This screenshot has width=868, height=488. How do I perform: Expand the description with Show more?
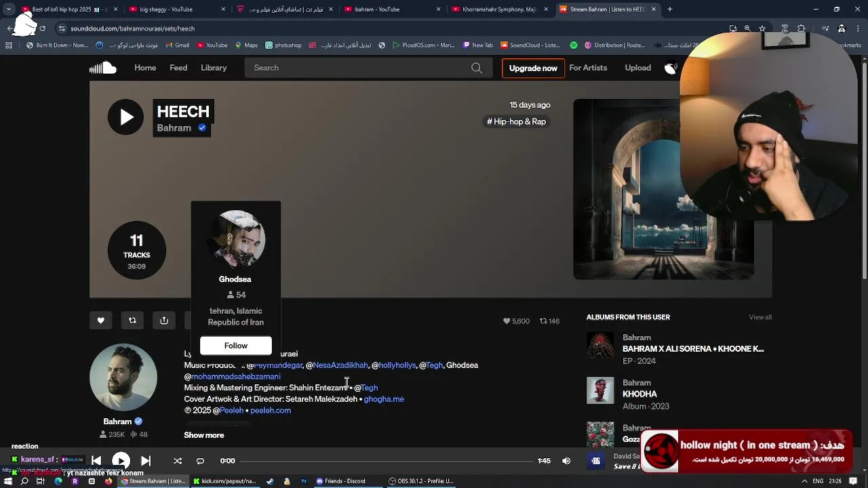pyautogui.click(x=204, y=435)
